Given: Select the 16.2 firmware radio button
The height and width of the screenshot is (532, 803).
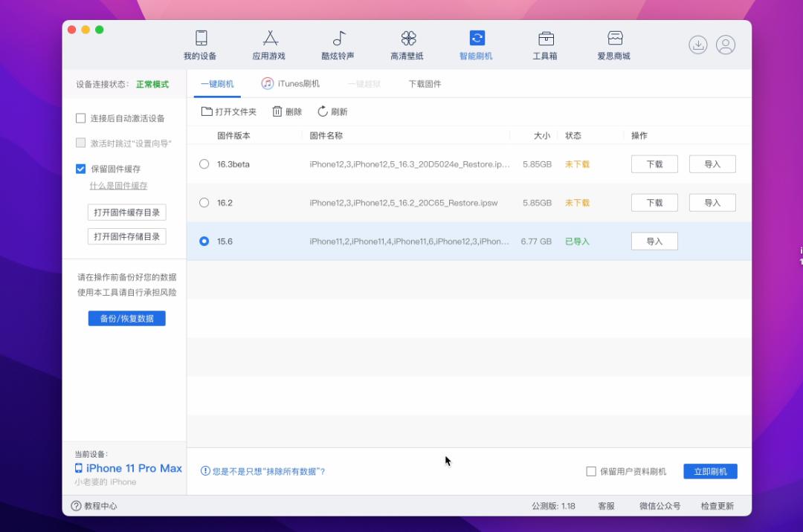Looking at the screenshot, I should [203, 202].
